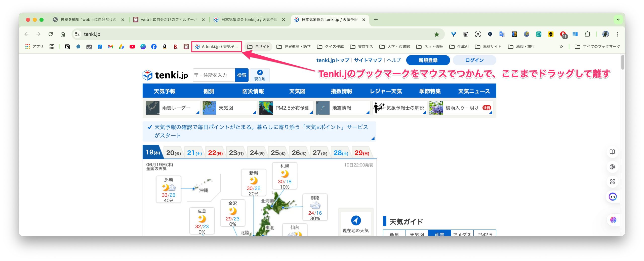Open the YouTube bookmark
The width and height of the screenshot is (644, 261).
click(x=132, y=47)
